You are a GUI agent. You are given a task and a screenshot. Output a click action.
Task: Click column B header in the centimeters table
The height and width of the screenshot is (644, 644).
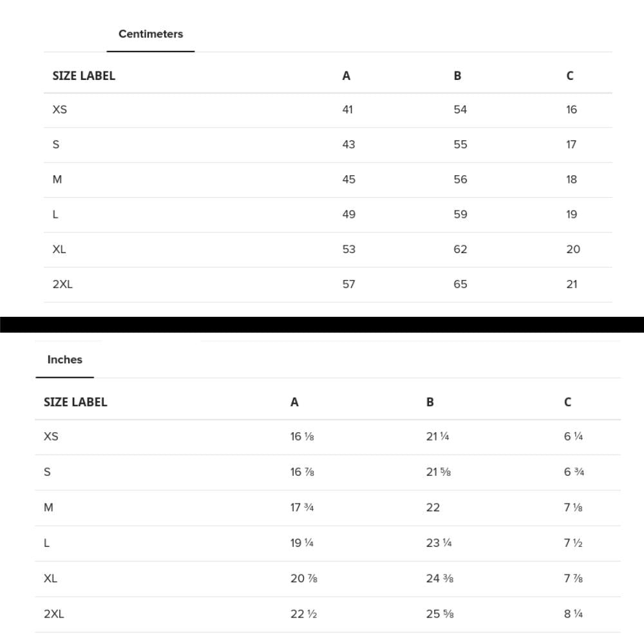pyautogui.click(x=457, y=76)
